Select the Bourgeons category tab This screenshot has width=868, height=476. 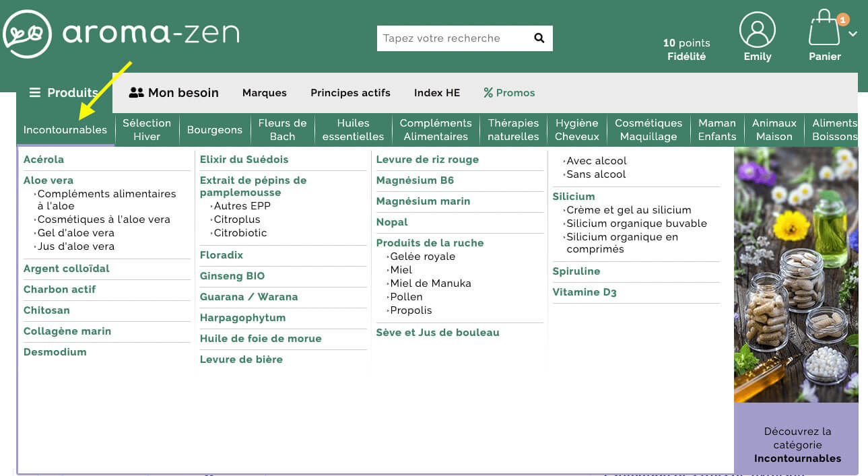[215, 130]
